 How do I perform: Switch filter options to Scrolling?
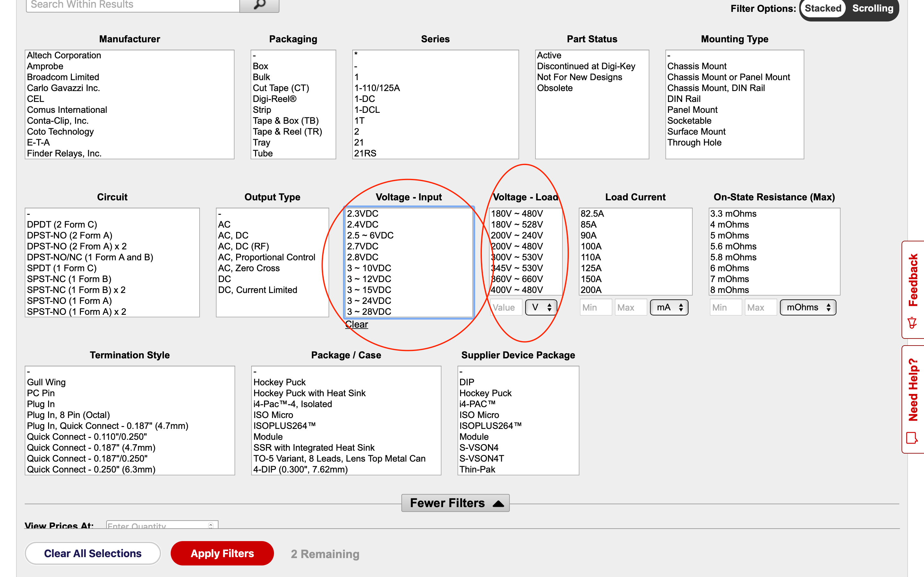[x=872, y=8]
